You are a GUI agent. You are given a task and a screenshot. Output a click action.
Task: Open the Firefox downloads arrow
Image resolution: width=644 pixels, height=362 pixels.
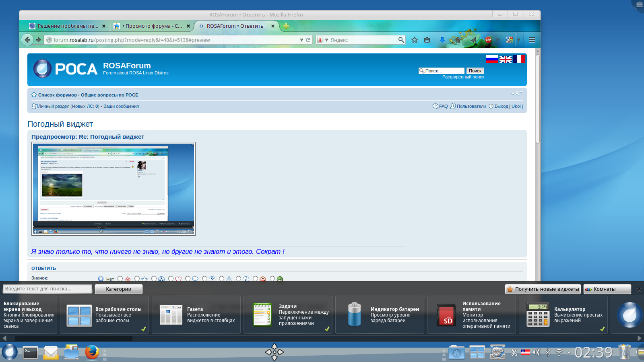pyautogui.click(x=442, y=40)
